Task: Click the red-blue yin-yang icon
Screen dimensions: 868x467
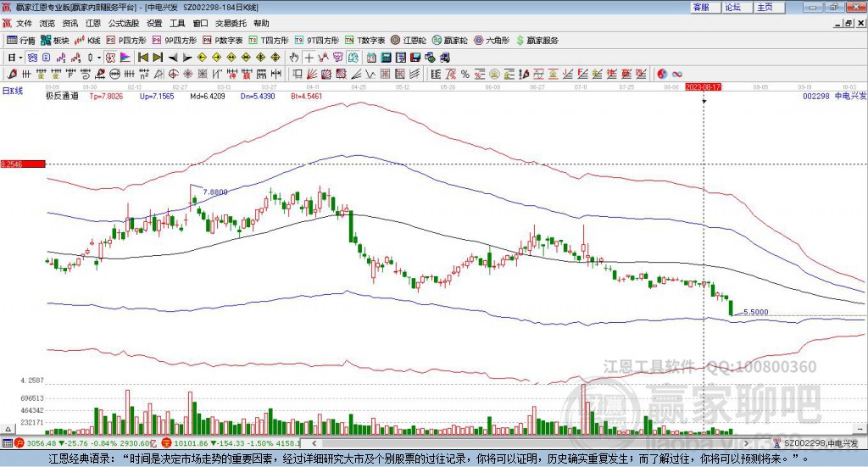Action: tap(662, 74)
